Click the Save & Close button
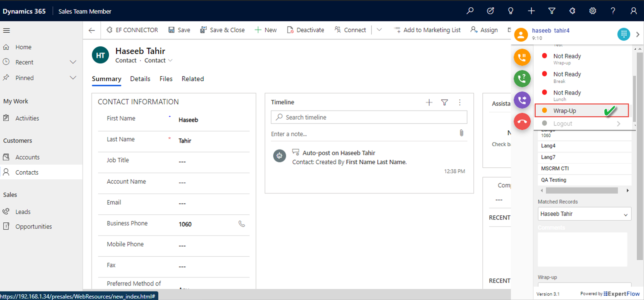 [222, 30]
